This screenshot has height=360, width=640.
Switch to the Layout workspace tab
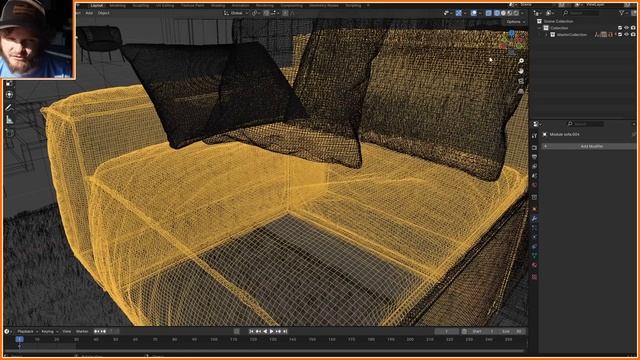click(97, 6)
